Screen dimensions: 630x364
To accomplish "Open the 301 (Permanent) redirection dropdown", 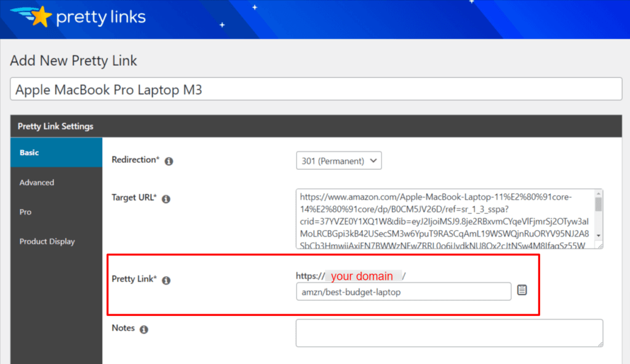I will point(339,160).
